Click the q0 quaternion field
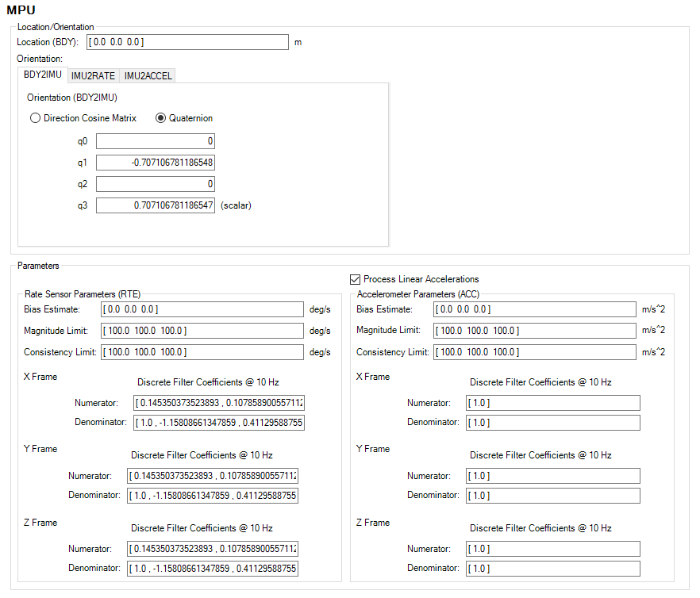Viewport: 700px width, 598px height. click(x=156, y=142)
